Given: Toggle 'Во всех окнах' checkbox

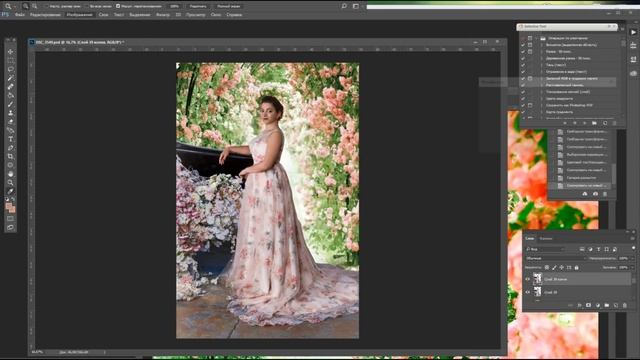Looking at the screenshot, I should 87,6.
